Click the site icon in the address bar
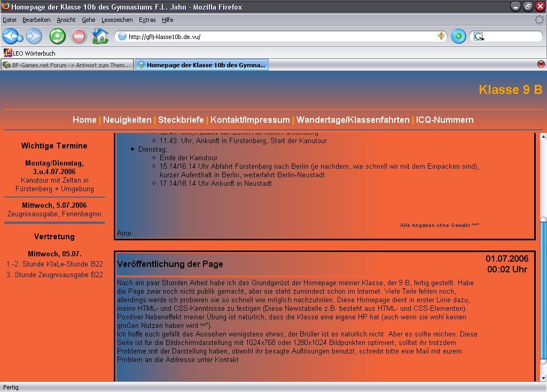547x392 pixels. coord(122,36)
